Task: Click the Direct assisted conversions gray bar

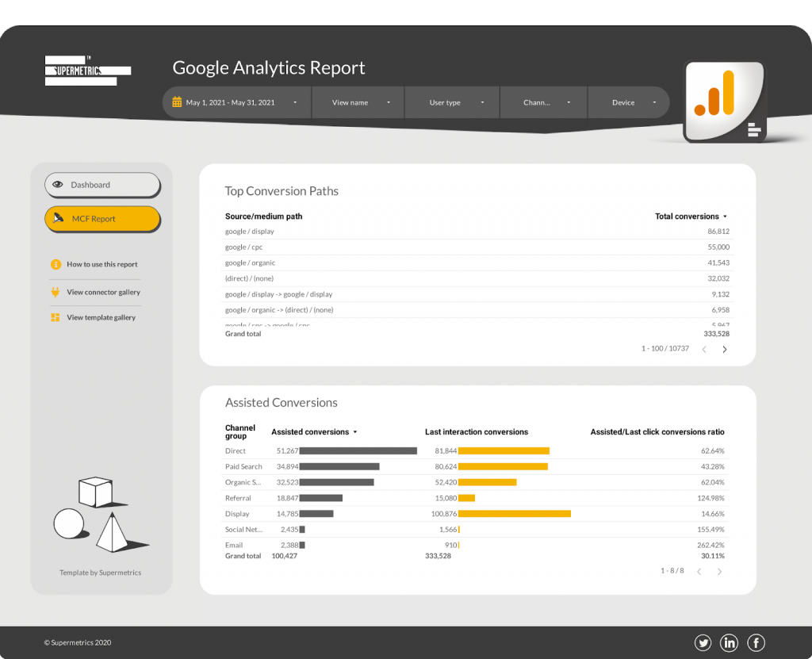Action: [358, 450]
